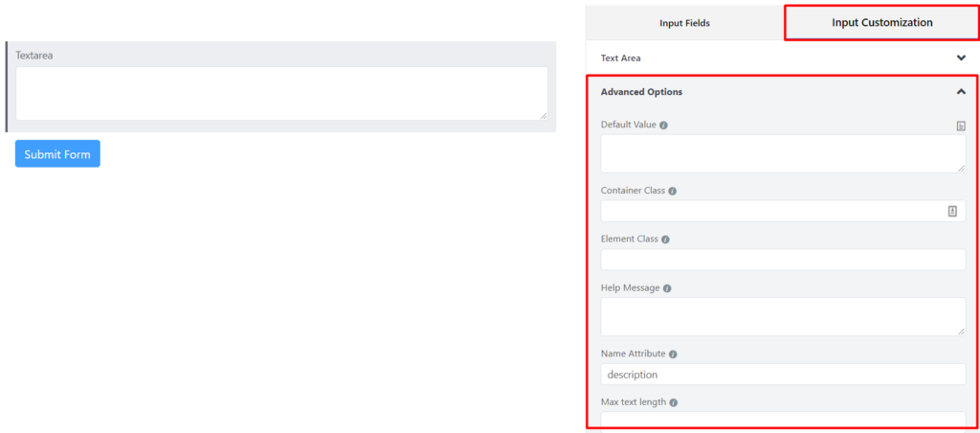Click the Text Area section title

point(620,58)
